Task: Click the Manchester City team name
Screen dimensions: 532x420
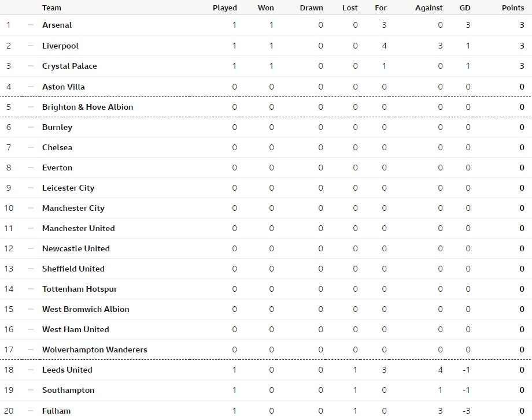Action: (73, 208)
